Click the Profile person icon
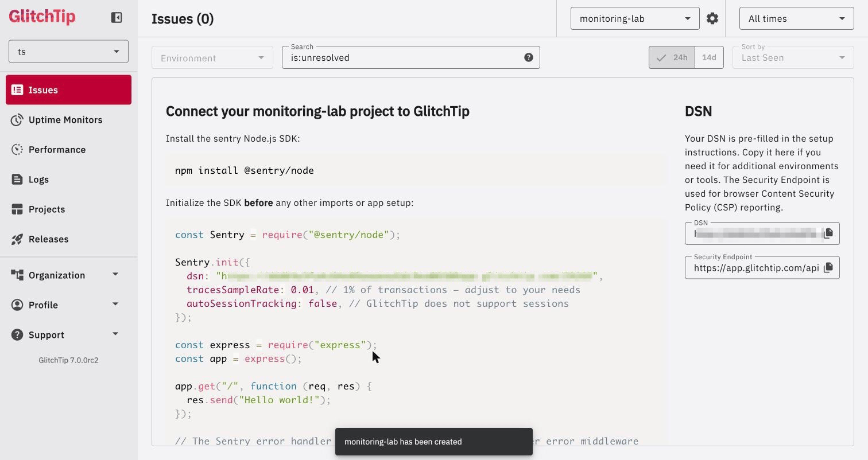This screenshot has width=868, height=460. click(17, 305)
